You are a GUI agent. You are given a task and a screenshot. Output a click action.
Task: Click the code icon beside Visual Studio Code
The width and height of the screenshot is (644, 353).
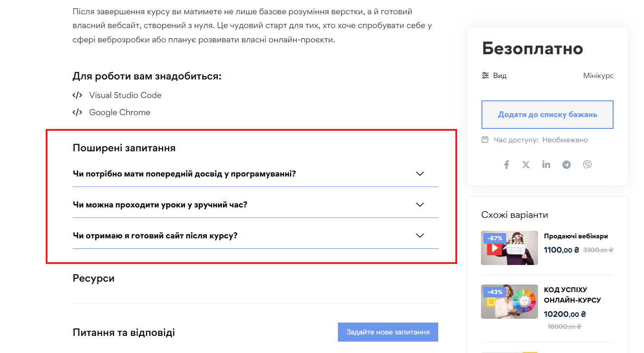point(77,95)
